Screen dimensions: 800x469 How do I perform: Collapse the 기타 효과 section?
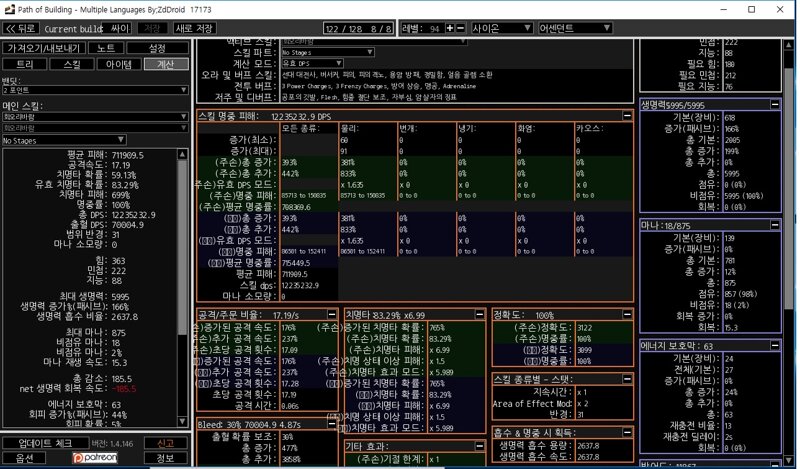[480, 446]
